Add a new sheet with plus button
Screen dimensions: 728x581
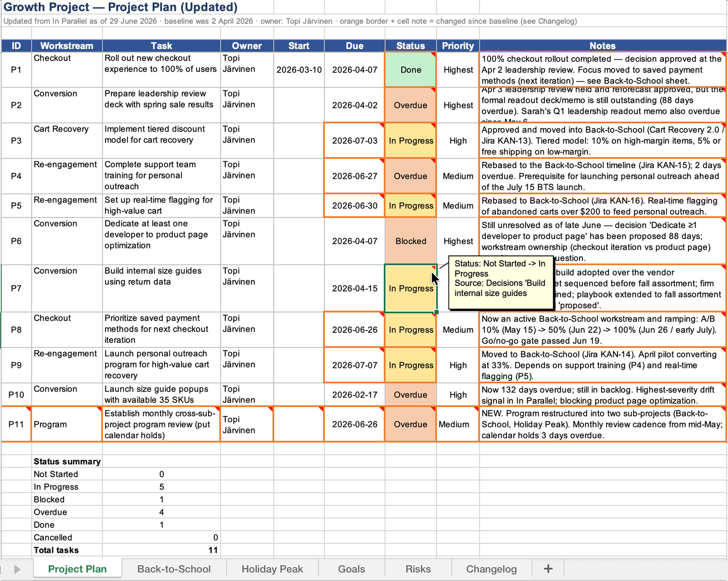548,569
